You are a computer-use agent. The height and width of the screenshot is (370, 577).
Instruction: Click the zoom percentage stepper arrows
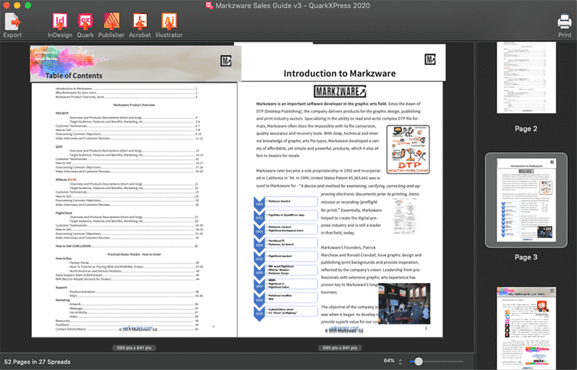[x=400, y=362]
